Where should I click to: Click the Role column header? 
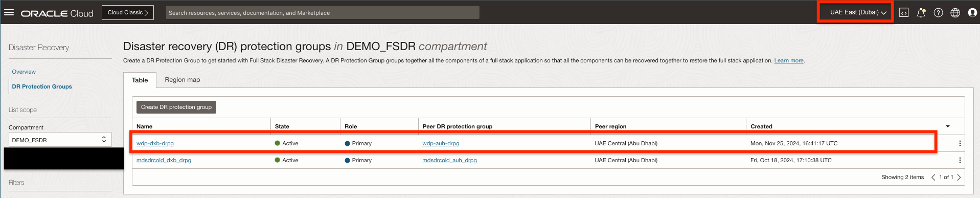351,126
